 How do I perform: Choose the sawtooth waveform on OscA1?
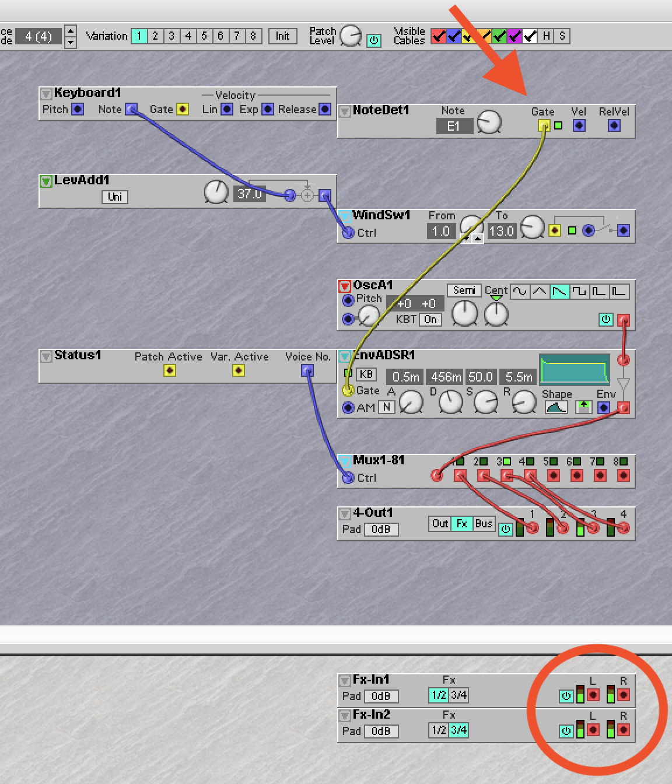(x=559, y=291)
